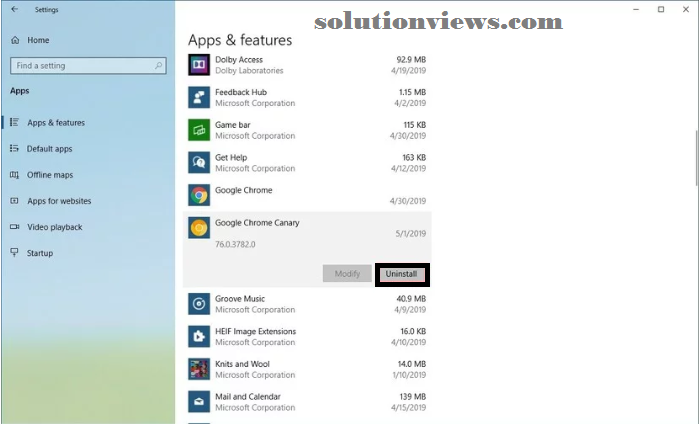Screen dimensions: 700x424
Task: Click the back arrow in Settings
Action: (15, 9)
